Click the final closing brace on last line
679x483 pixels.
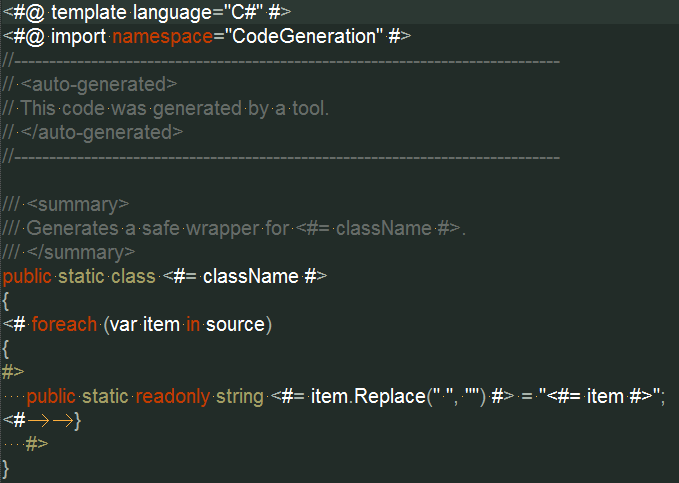click(x=5, y=469)
